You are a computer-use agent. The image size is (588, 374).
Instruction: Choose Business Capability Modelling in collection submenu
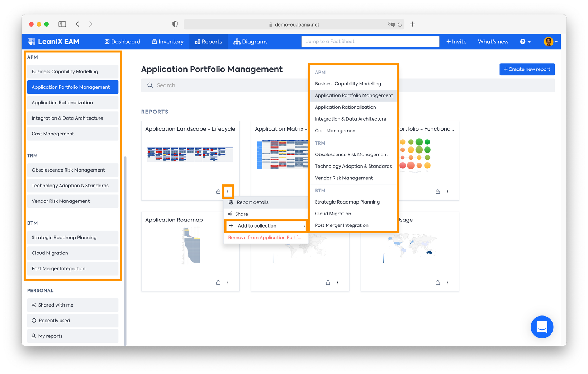coord(354,84)
